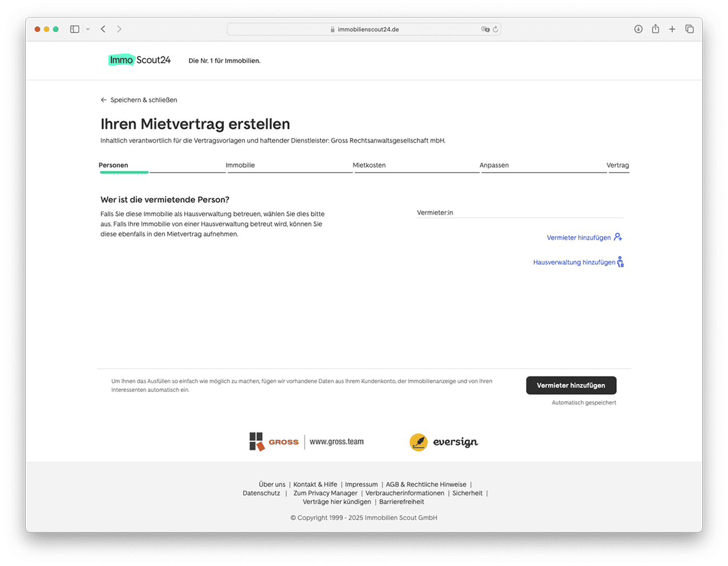Open the Impressum footer link
728x566 pixels.
[x=361, y=484]
